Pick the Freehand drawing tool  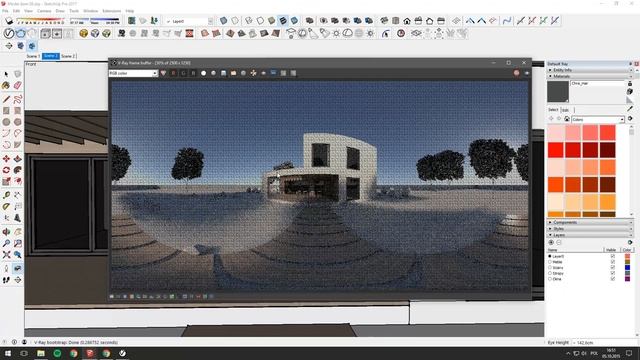pos(18,99)
